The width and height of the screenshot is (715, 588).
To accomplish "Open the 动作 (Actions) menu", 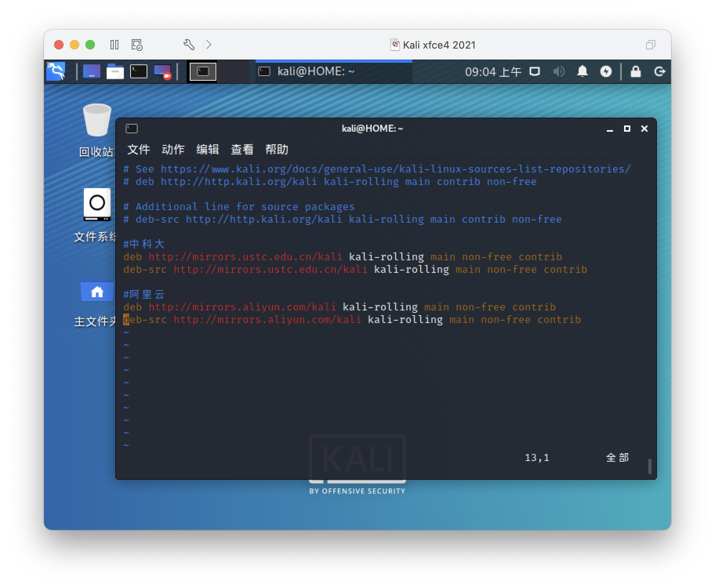I will (173, 149).
